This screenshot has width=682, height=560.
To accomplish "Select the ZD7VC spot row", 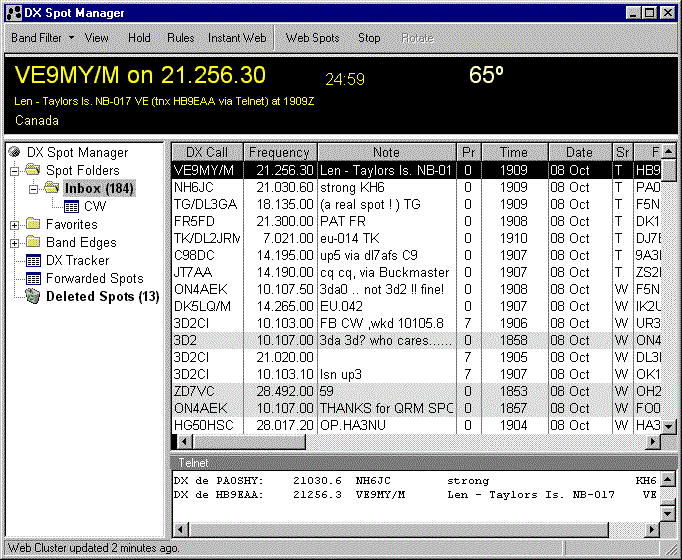I will 416,391.
